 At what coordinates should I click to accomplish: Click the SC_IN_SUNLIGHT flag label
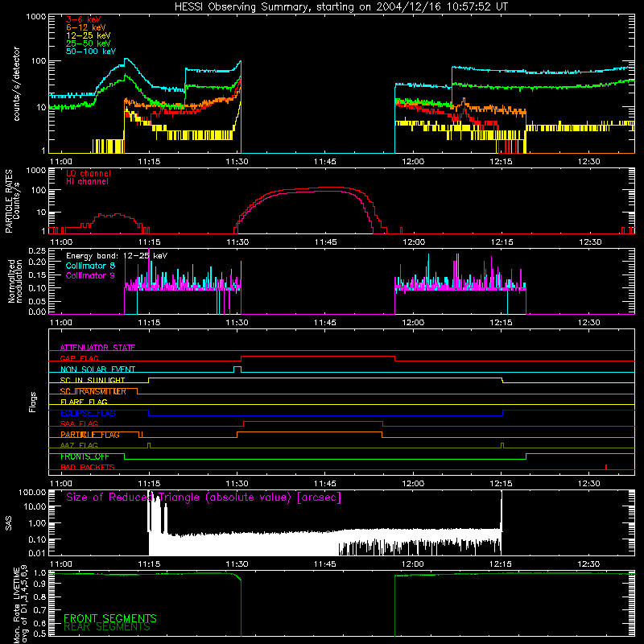point(93,380)
